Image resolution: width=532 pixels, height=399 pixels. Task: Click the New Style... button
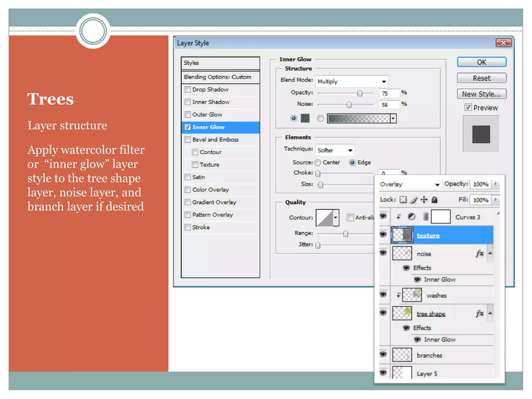pos(481,94)
